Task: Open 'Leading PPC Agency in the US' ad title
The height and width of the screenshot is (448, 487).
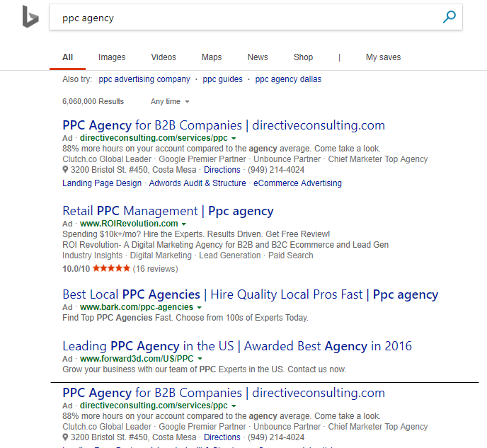Action: pos(237,346)
